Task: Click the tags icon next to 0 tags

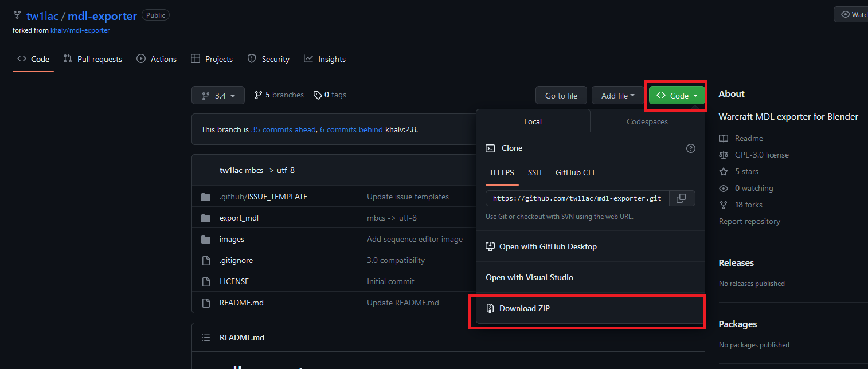Action: click(318, 95)
